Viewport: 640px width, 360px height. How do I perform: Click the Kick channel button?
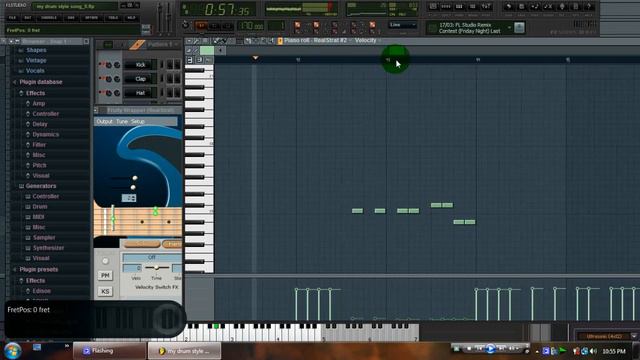click(140, 64)
